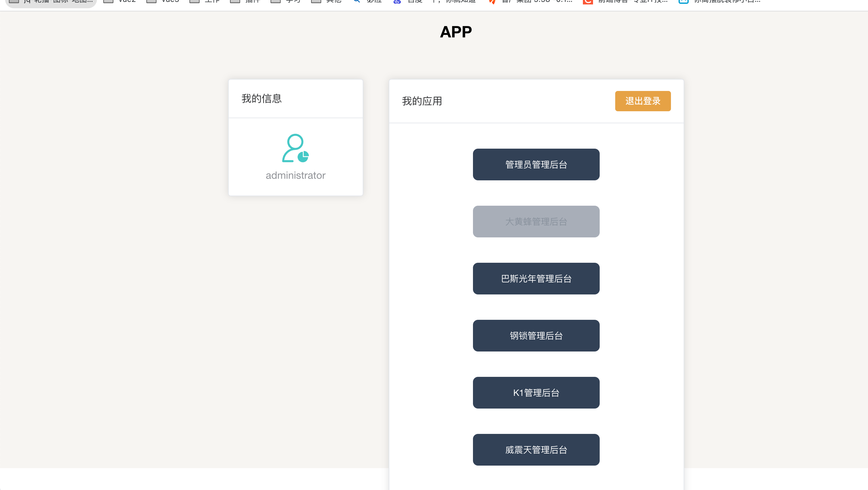Click the greyed-out 大黄蜂管理后台 button
This screenshot has width=868, height=490.
(536, 222)
